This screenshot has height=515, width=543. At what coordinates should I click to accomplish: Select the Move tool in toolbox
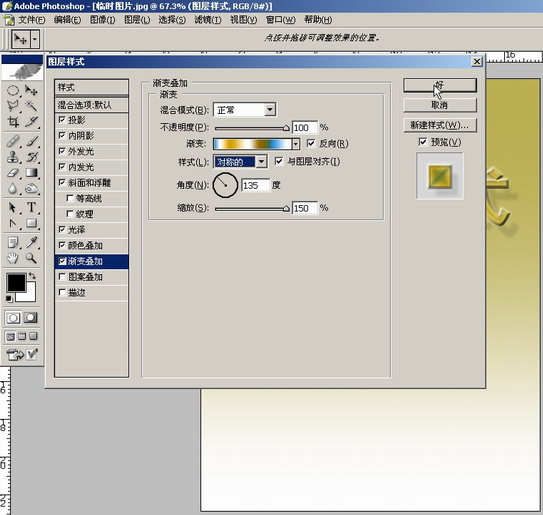(x=31, y=91)
